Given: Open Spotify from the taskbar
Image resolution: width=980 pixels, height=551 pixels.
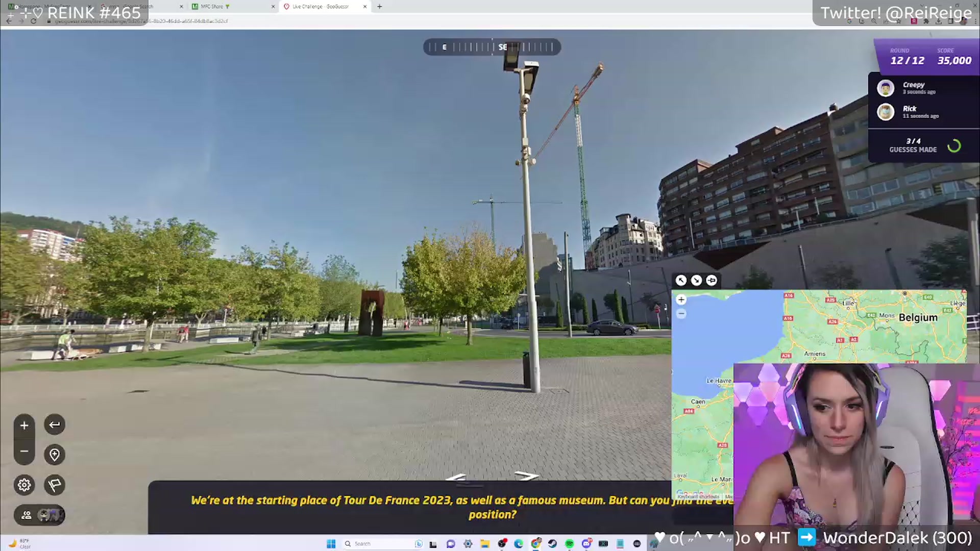Looking at the screenshot, I should point(569,544).
